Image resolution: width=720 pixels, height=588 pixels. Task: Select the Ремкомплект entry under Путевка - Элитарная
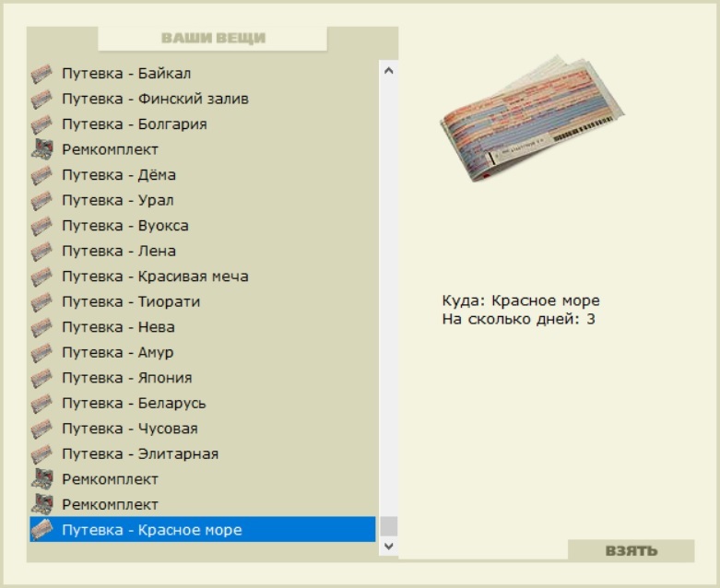click(x=203, y=479)
